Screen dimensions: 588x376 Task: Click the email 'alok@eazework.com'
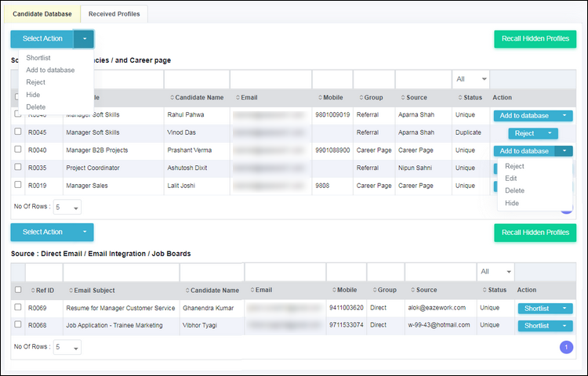click(x=437, y=308)
